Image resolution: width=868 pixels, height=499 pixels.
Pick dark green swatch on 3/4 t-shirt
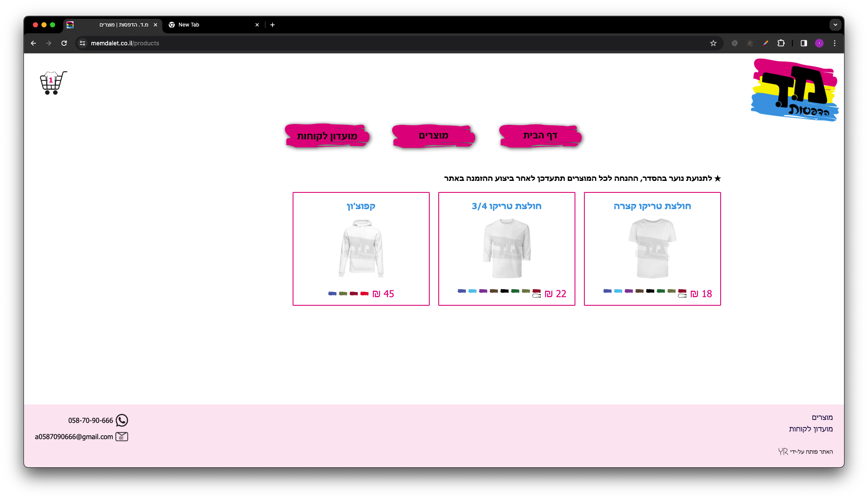click(515, 291)
